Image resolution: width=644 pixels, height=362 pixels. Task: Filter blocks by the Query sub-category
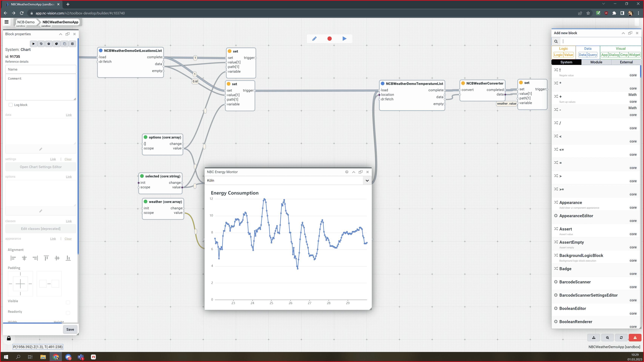point(592,55)
